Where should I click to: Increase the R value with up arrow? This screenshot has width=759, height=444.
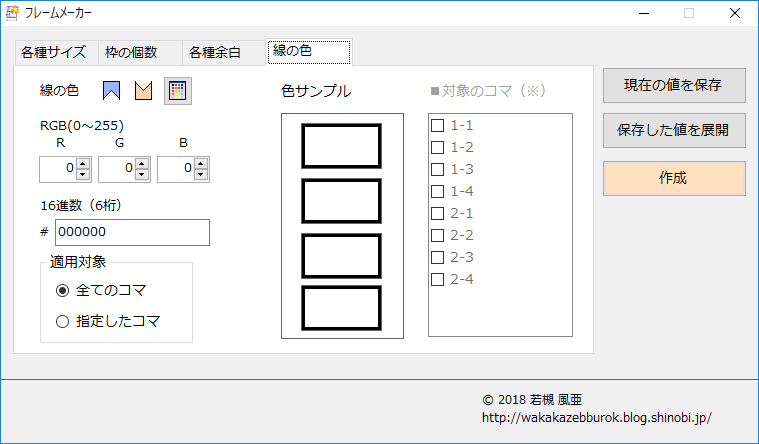point(83,164)
